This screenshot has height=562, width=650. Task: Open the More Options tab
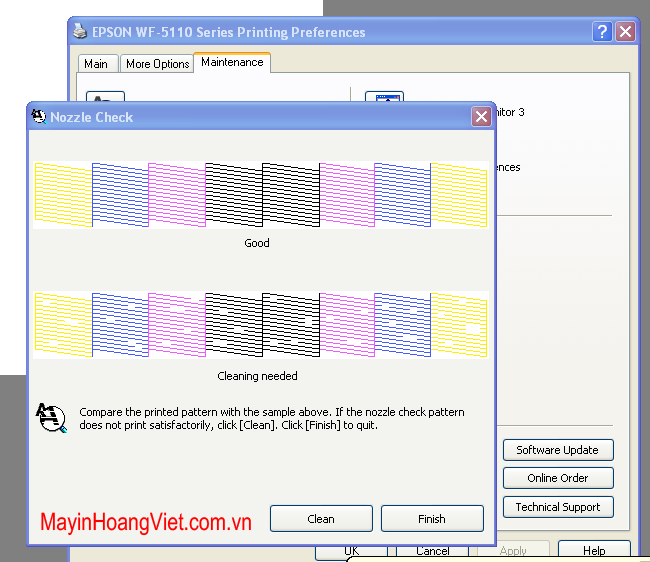point(157,63)
